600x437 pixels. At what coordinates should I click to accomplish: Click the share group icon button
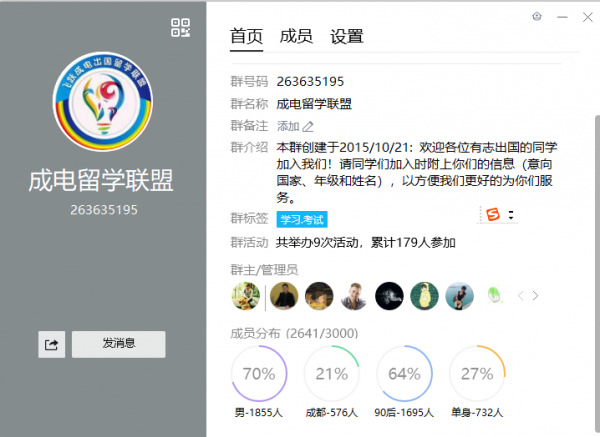pos(52,344)
